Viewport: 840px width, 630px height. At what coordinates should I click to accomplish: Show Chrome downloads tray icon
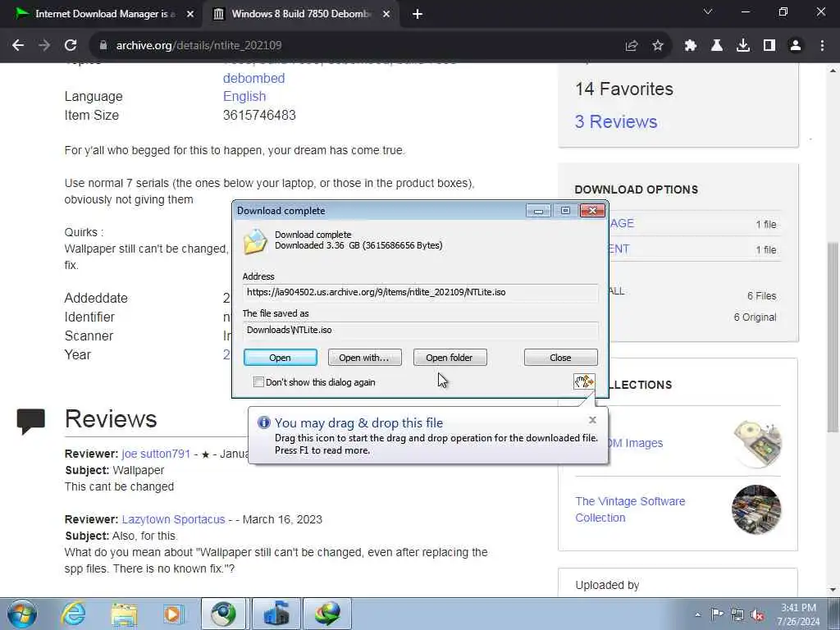tap(743, 46)
